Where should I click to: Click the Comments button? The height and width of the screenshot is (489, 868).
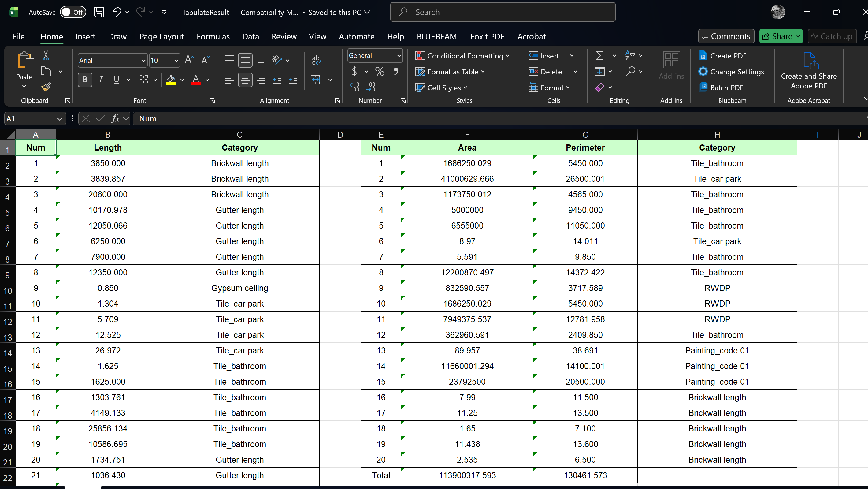pos(726,36)
